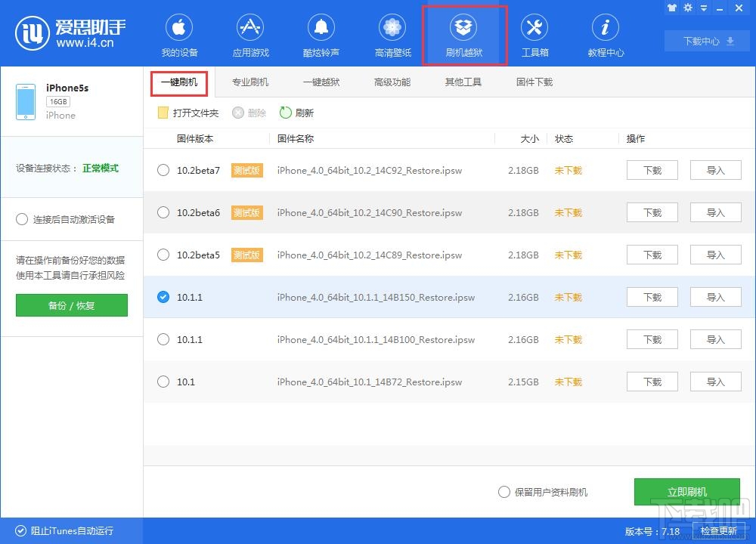Select the 10.1 firmware radio button
Screen dimensions: 756x544
pos(163,382)
